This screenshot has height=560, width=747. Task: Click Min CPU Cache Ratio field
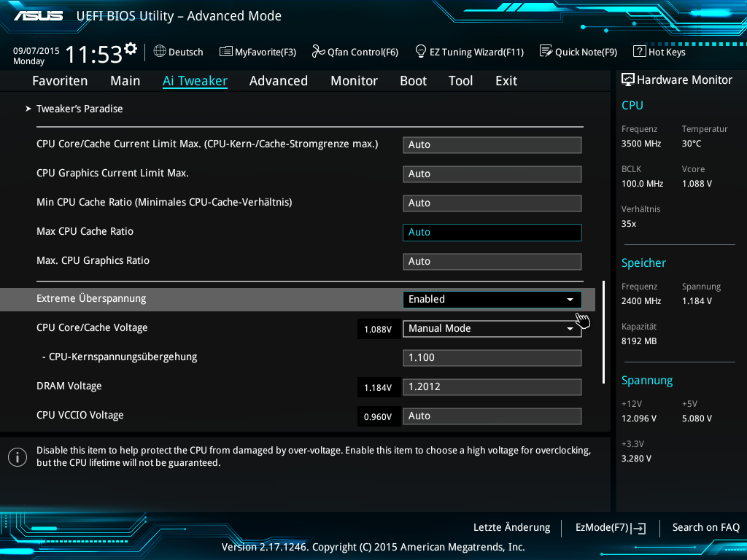coord(492,203)
